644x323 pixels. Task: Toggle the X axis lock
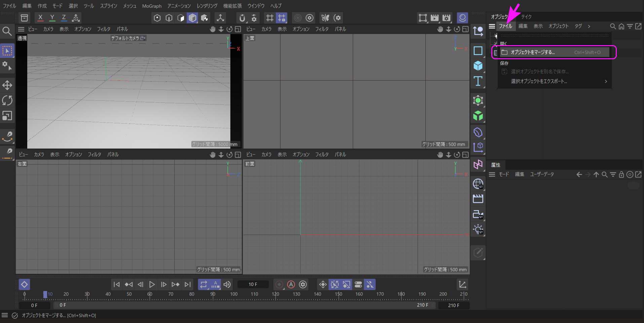tap(40, 18)
